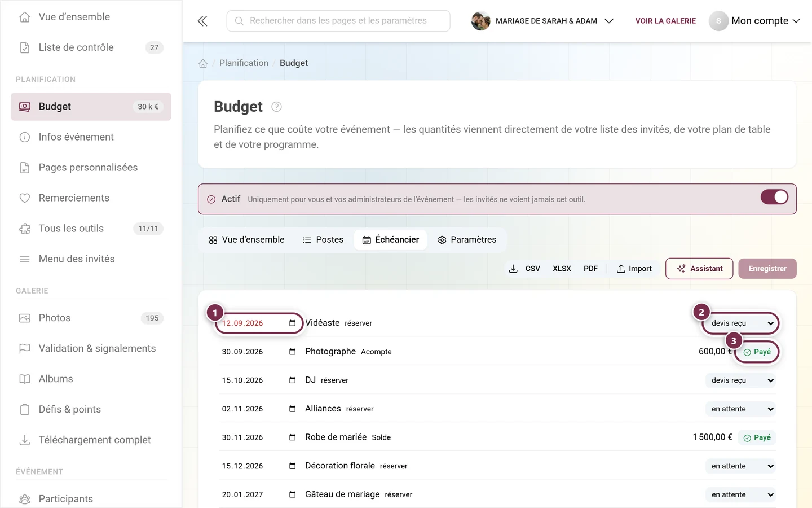Screen dimensions: 812x508
Task: Open VOIR LA GALERIE link
Action: (665, 21)
